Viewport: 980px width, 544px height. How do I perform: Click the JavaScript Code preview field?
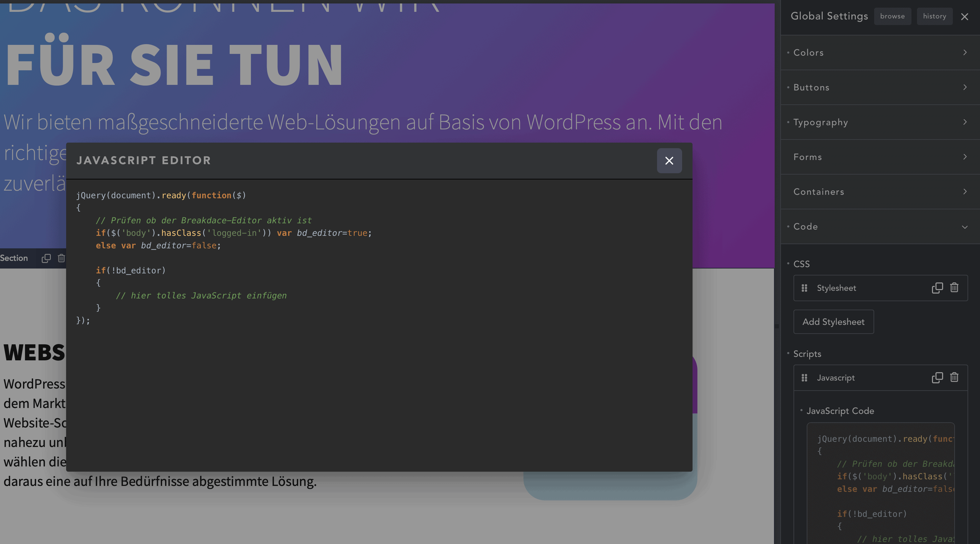880,483
